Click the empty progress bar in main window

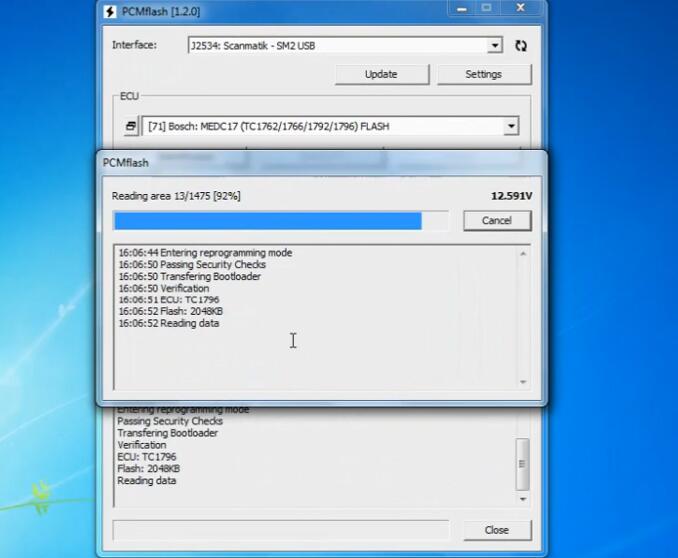point(280,530)
